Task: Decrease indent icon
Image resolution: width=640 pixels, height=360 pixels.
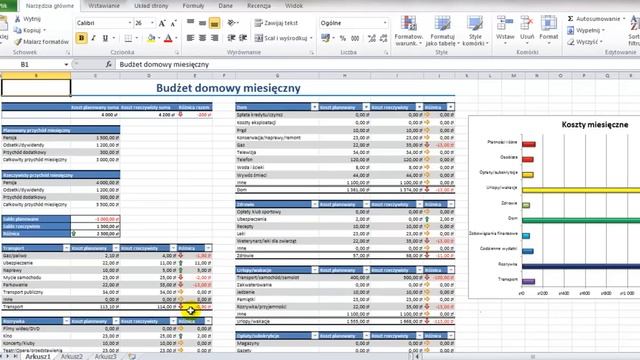Action: point(231,38)
